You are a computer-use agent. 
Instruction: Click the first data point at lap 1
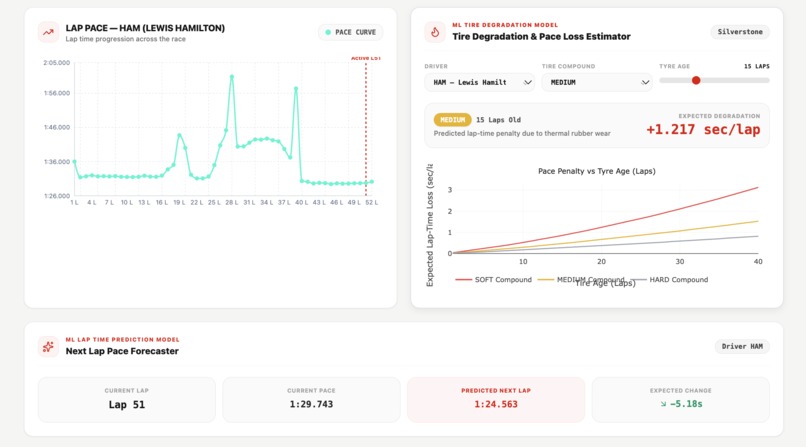coord(75,162)
